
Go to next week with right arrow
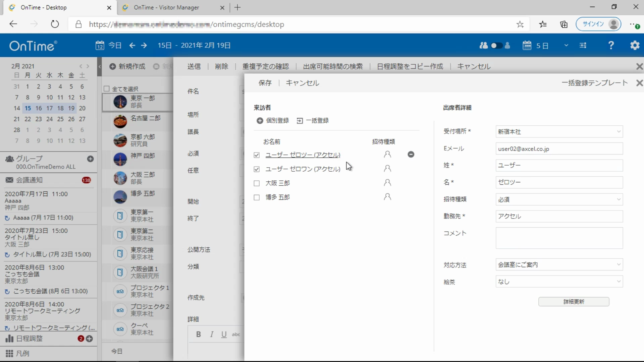tap(144, 45)
